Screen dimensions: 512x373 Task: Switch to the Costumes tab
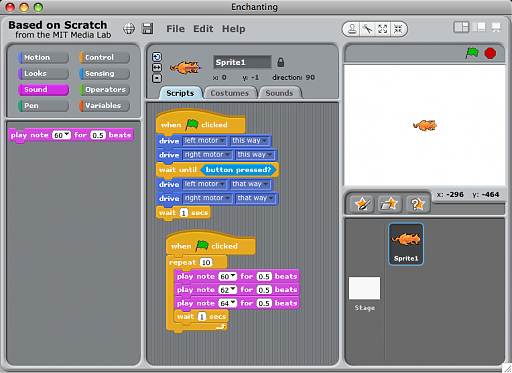coord(230,93)
